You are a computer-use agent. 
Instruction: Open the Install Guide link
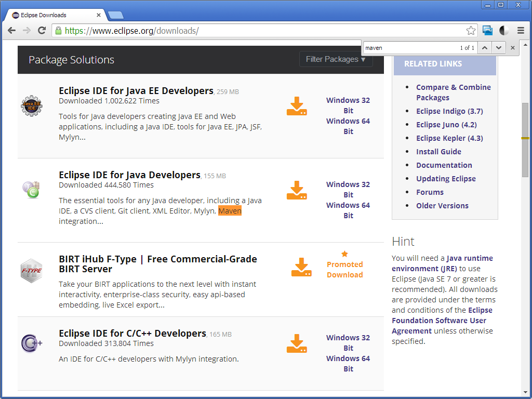coord(438,152)
